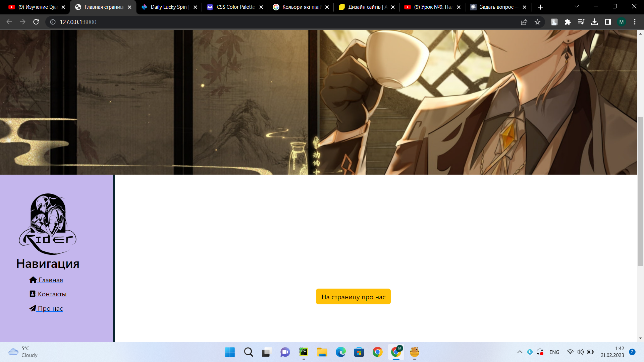Open the Windows Start menu

pyautogui.click(x=230, y=352)
